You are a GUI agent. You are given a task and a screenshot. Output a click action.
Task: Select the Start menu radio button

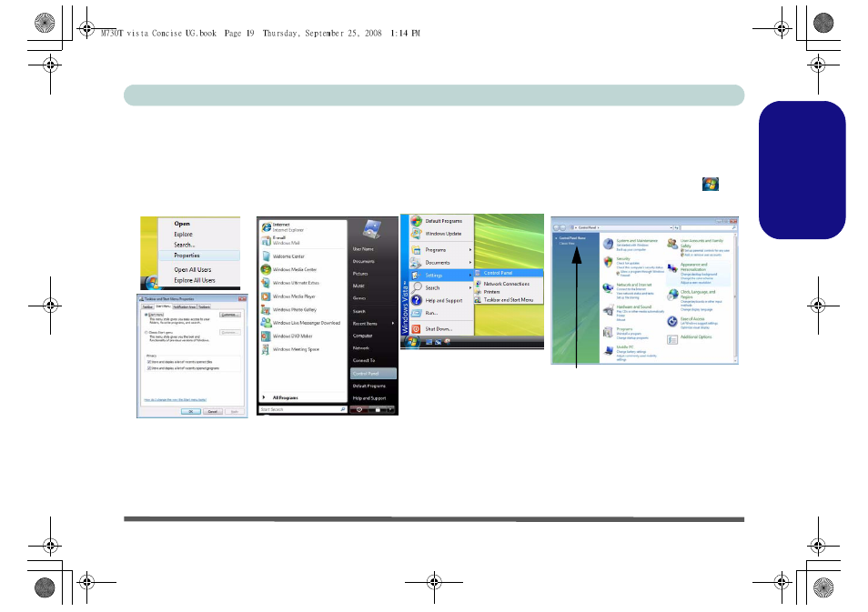click(146, 315)
